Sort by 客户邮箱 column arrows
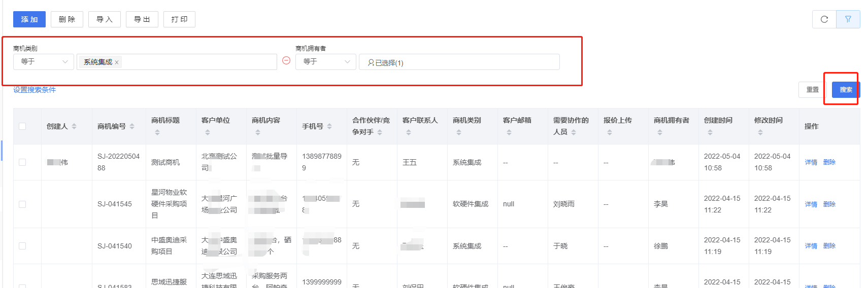 pyautogui.click(x=509, y=132)
